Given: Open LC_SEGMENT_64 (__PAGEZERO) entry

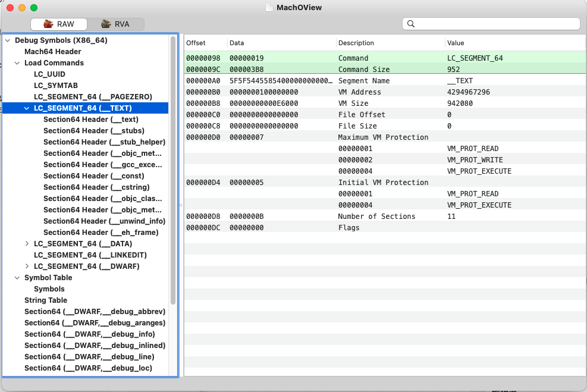Looking at the screenshot, I should tap(93, 96).
